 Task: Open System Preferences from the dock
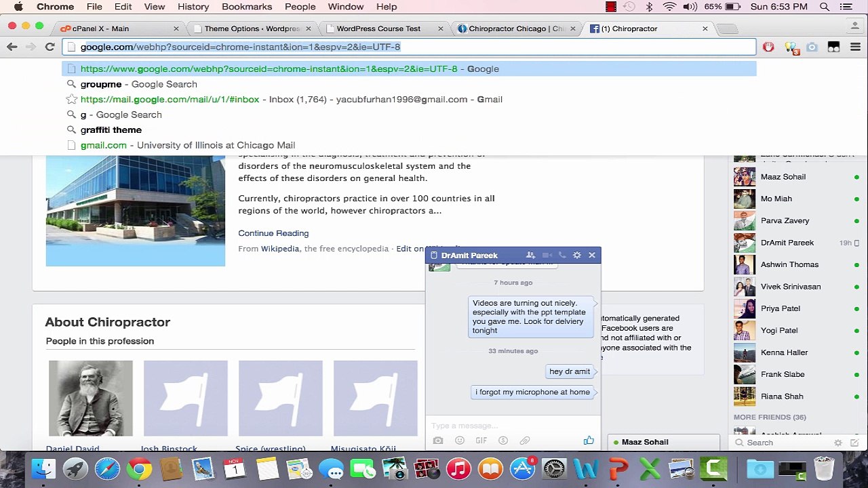point(554,469)
